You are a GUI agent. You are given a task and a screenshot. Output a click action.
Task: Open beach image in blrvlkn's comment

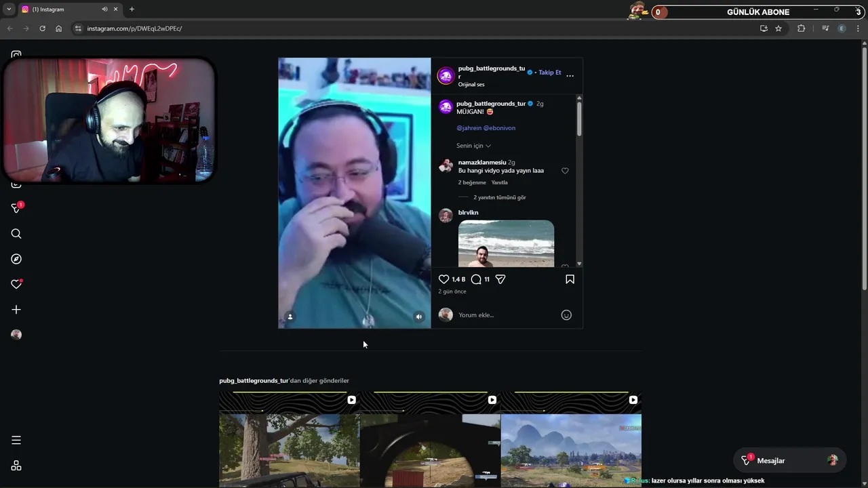506,243
